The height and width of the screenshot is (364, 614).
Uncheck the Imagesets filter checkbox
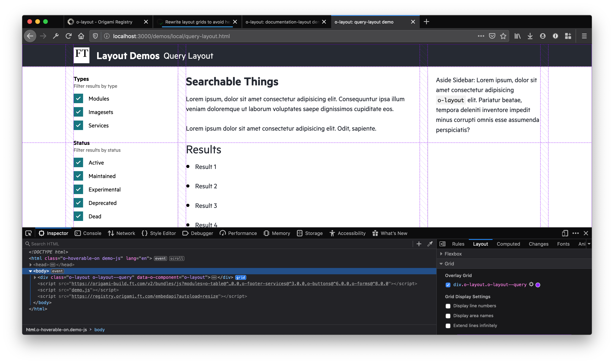[78, 112]
